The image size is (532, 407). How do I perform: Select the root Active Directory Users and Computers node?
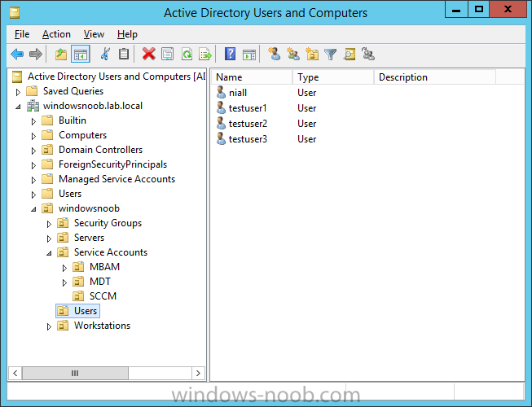click(117, 77)
